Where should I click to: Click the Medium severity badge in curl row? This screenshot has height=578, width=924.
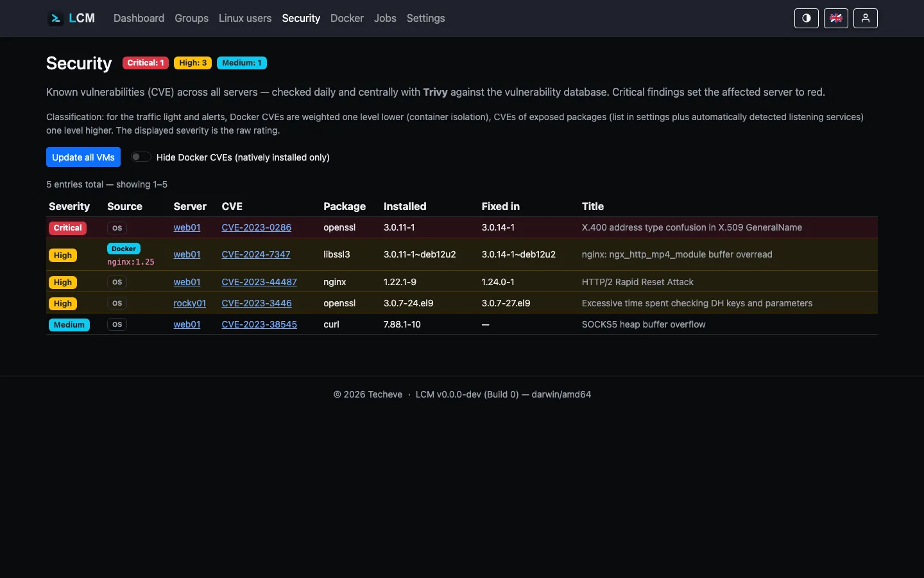pyautogui.click(x=69, y=325)
